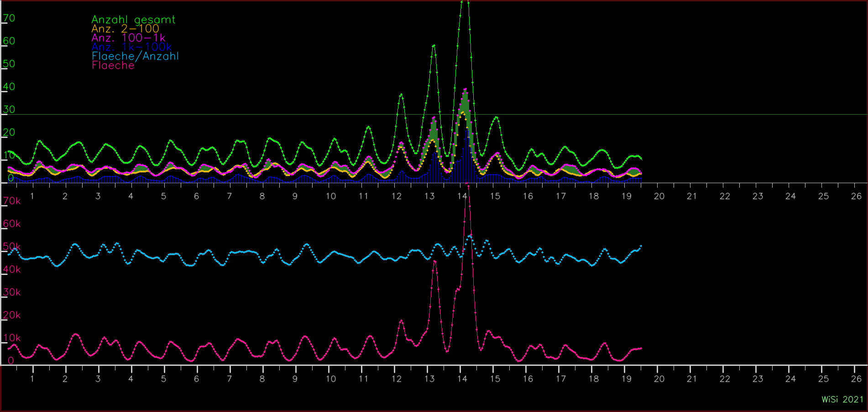Click the 70k label on lower y-axis

coord(11,201)
